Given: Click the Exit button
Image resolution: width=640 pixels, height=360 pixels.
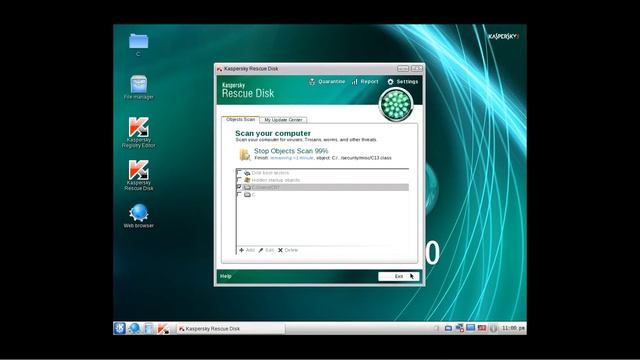Looking at the screenshot, I should [398, 276].
